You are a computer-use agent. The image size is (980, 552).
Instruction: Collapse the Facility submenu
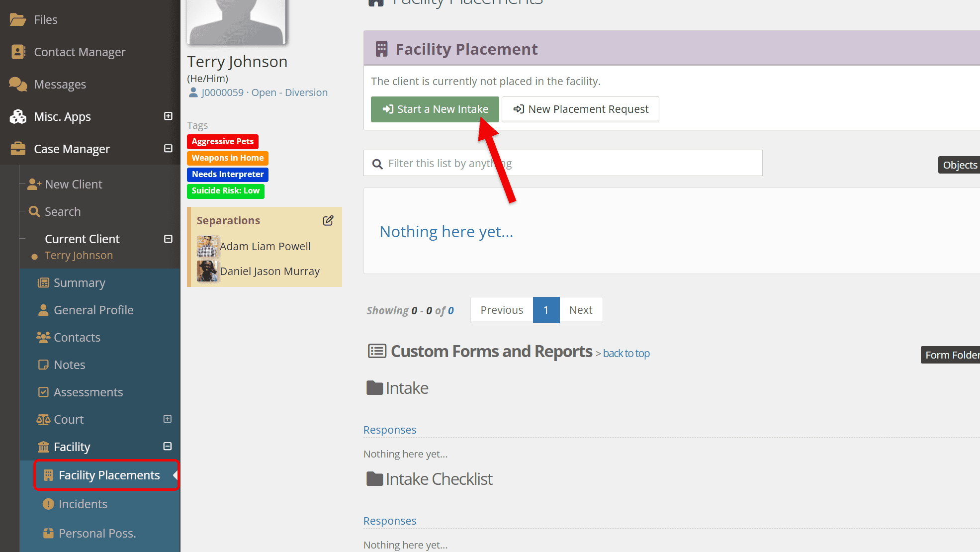tap(168, 446)
